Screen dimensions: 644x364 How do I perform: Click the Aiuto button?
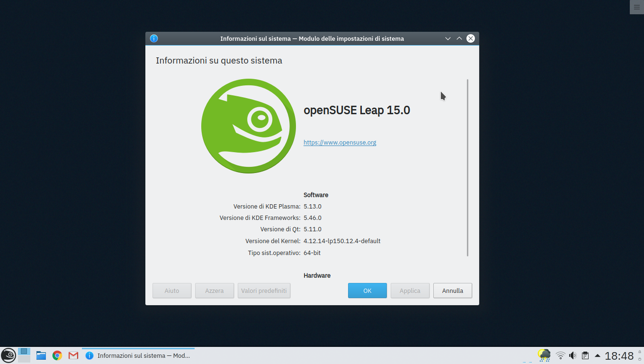pos(172,290)
